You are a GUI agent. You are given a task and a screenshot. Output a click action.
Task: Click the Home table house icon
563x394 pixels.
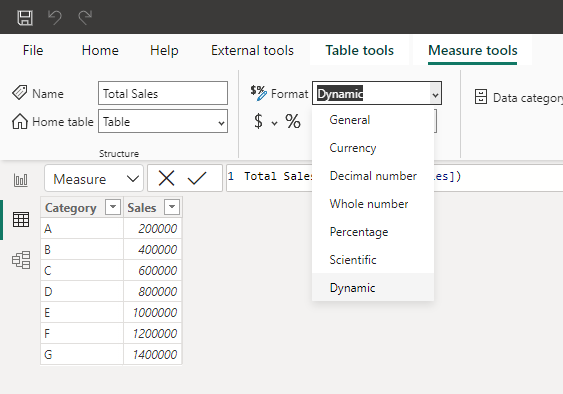[x=20, y=121]
